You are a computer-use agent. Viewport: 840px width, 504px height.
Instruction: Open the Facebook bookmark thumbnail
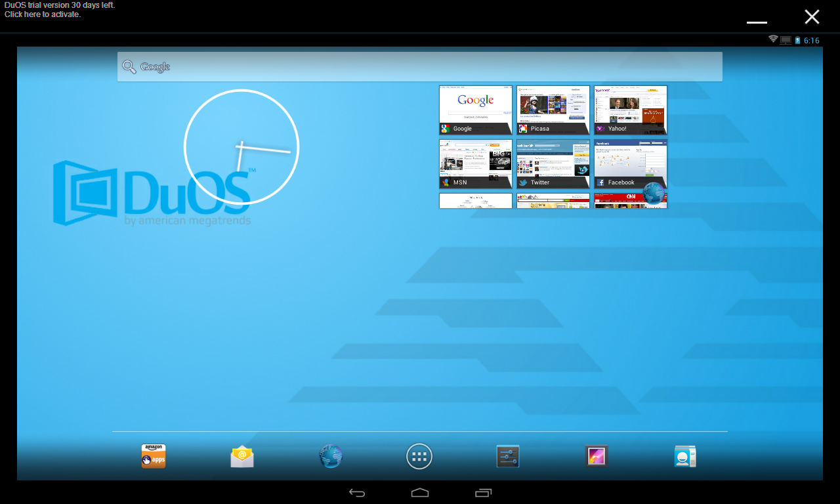point(631,164)
